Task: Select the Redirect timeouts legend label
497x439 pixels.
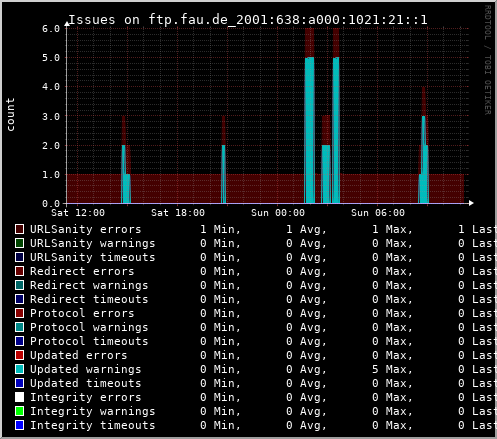Action: tap(89, 299)
